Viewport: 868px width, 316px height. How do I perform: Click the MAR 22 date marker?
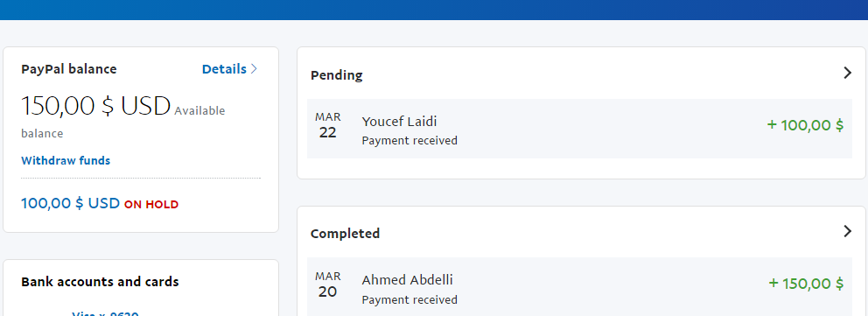tap(328, 126)
